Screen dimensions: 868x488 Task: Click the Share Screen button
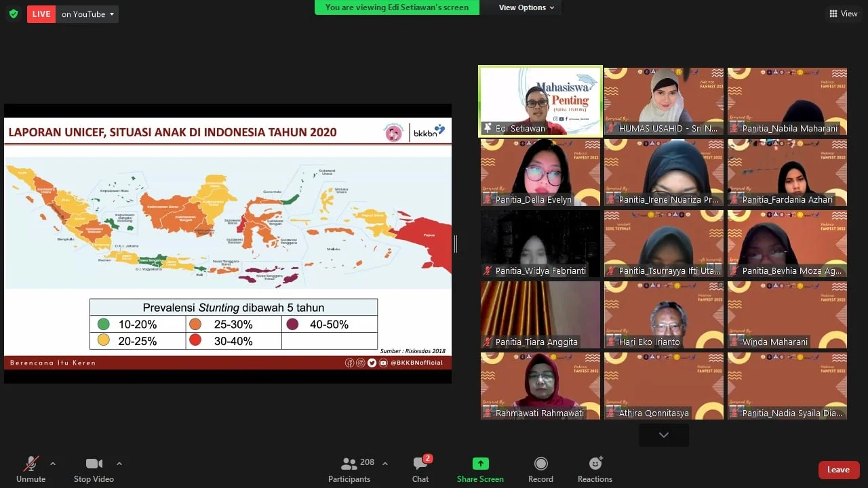pyautogui.click(x=480, y=469)
